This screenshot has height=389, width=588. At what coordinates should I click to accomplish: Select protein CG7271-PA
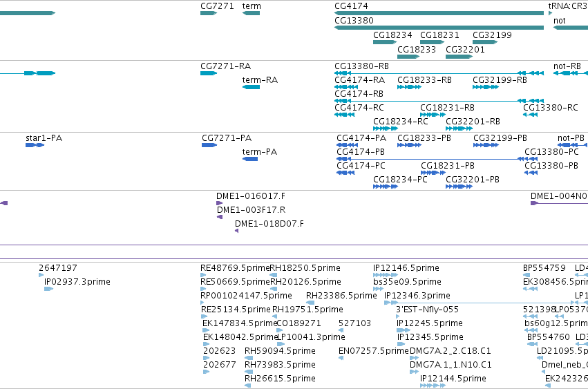pyautogui.click(x=209, y=145)
